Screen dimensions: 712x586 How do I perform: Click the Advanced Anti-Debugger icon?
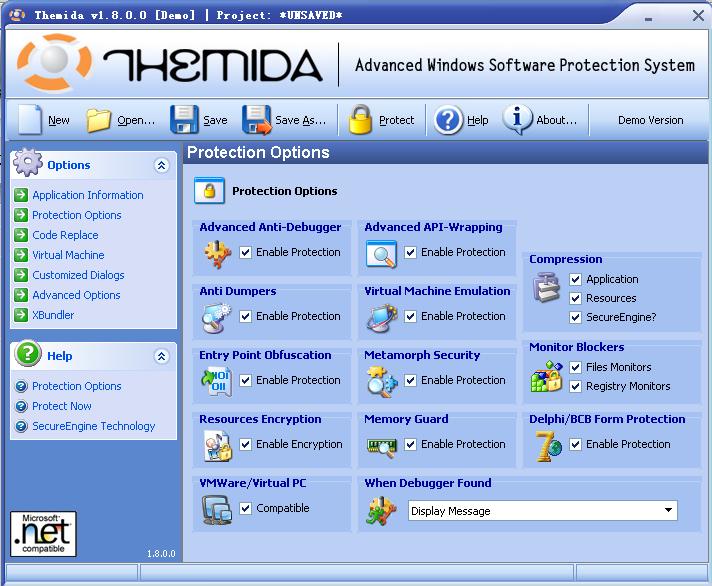[x=218, y=254]
